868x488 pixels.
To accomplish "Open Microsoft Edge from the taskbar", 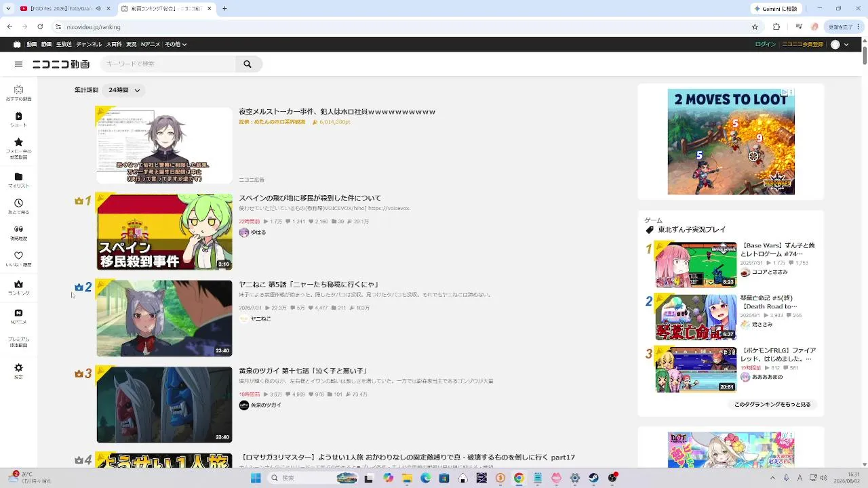I will (x=425, y=478).
